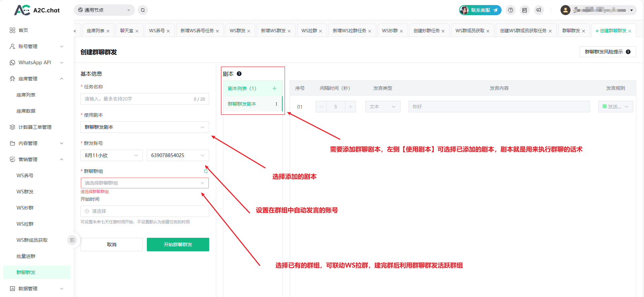
Task: Switch to the WS拉群 tab
Action: [x=309, y=31]
